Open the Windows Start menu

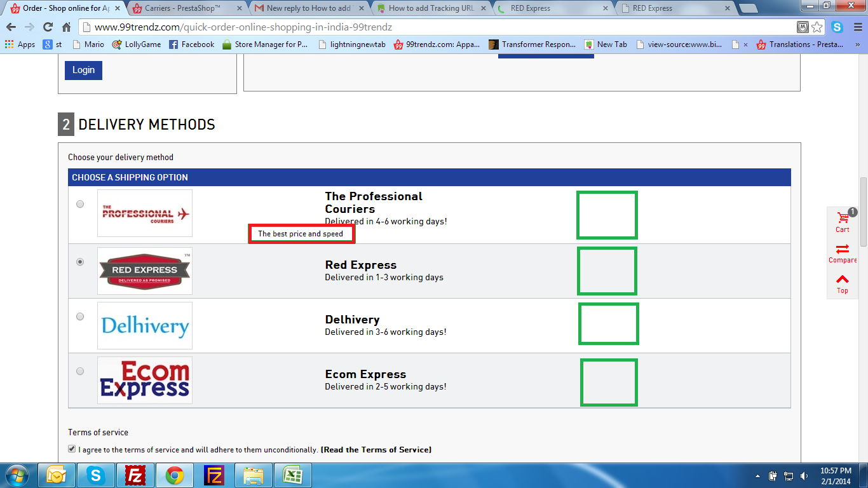tap(17, 475)
